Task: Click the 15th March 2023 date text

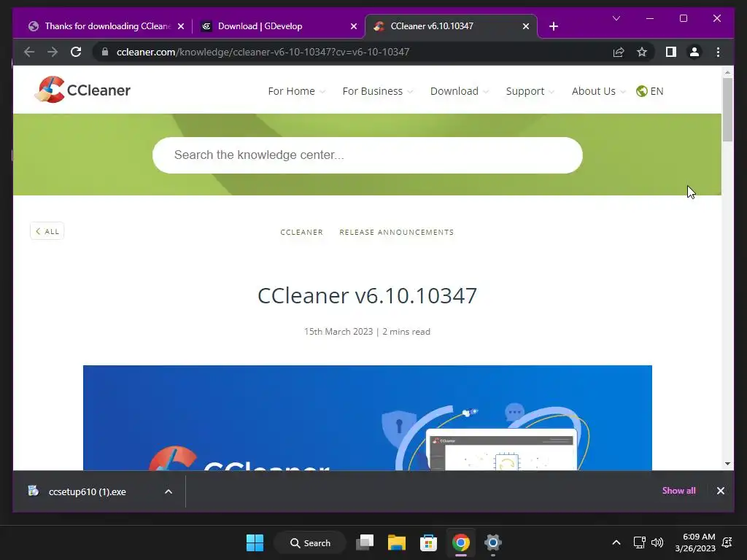Action: pyautogui.click(x=338, y=332)
